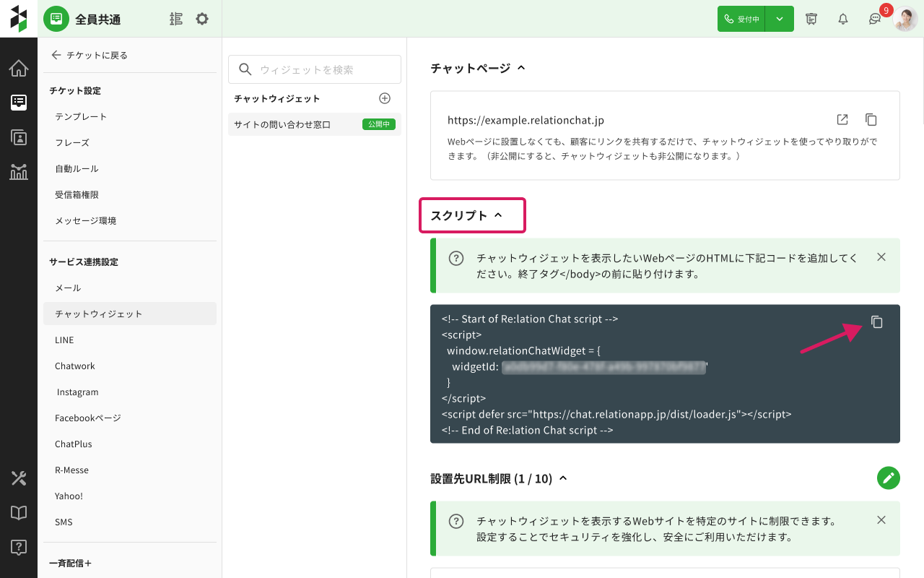The width and height of the screenshot is (924, 578).
Task: Collapse the スクリプト section
Action: point(498,215)
